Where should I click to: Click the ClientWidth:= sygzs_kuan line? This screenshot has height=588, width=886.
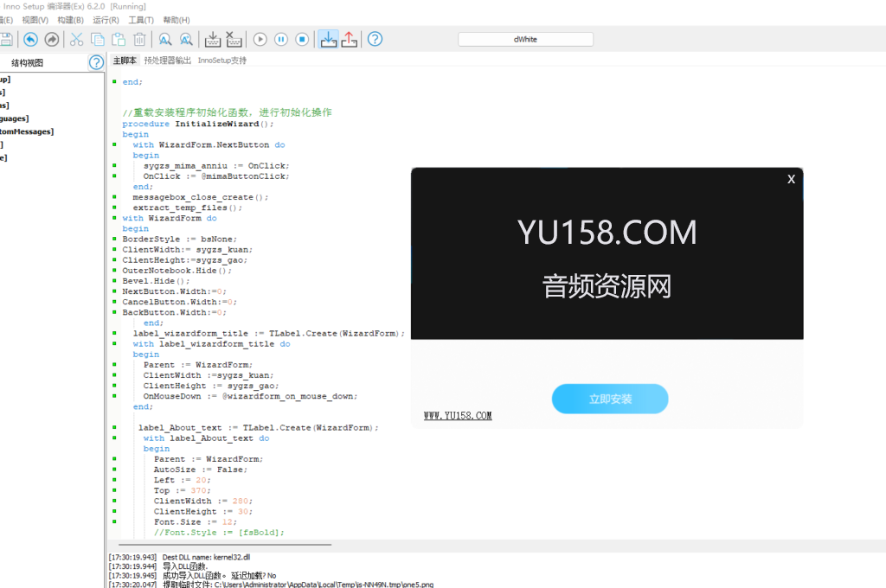188,250
